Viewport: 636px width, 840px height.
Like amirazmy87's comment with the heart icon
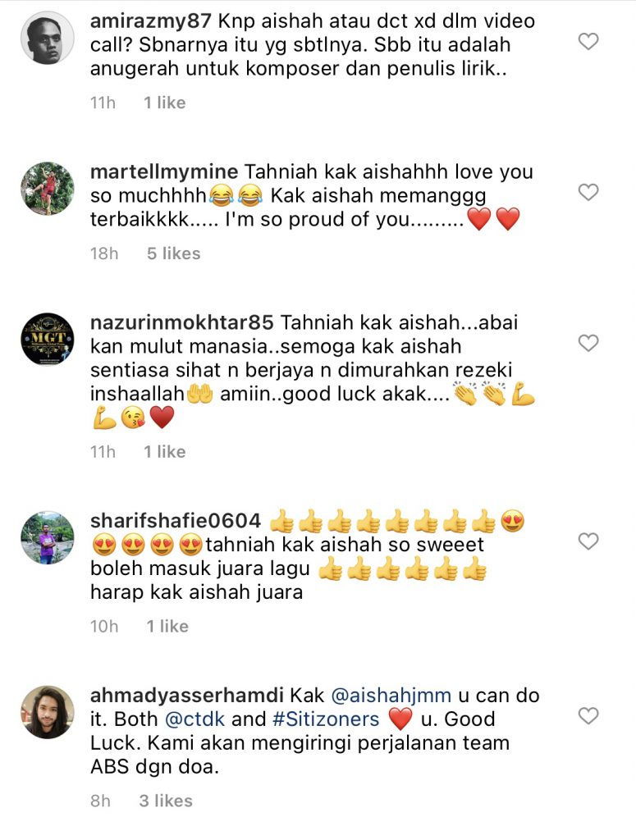[588, 41]
